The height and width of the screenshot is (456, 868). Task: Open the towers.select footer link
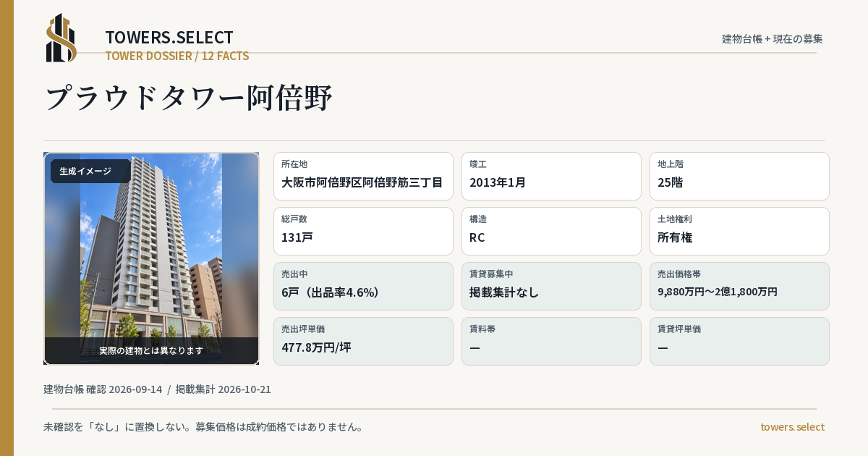pyautogui.click(x=792, y=427)
